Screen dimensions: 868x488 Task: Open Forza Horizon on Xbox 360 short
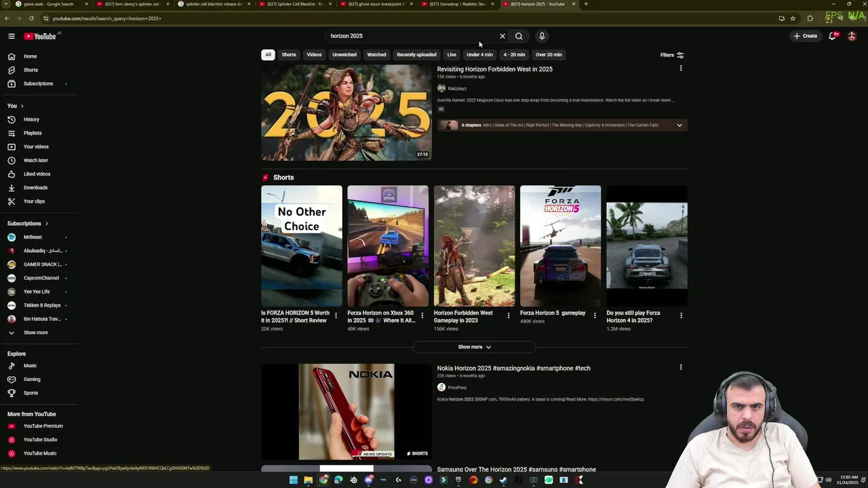tap(388, 246)
